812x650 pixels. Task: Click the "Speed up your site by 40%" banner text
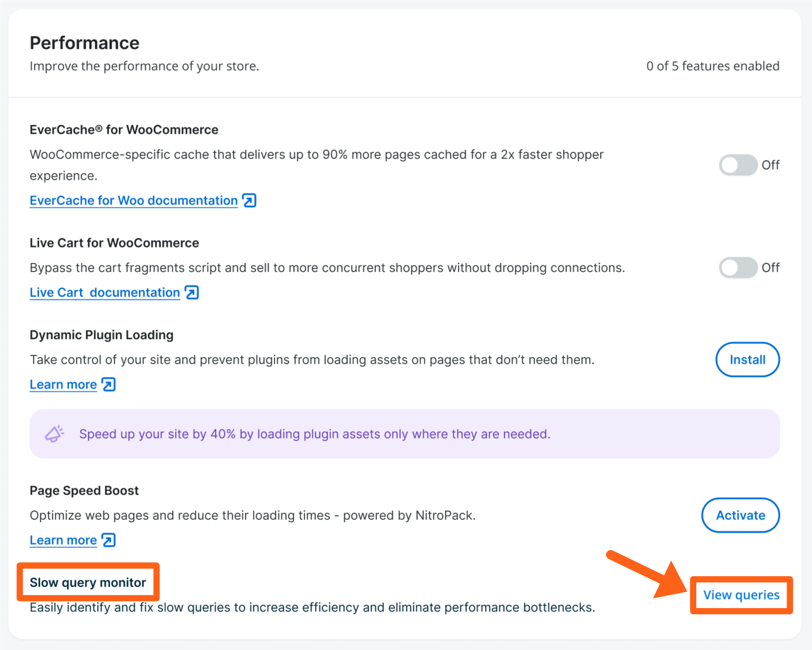pyautogui.click(x=315, y=434)
